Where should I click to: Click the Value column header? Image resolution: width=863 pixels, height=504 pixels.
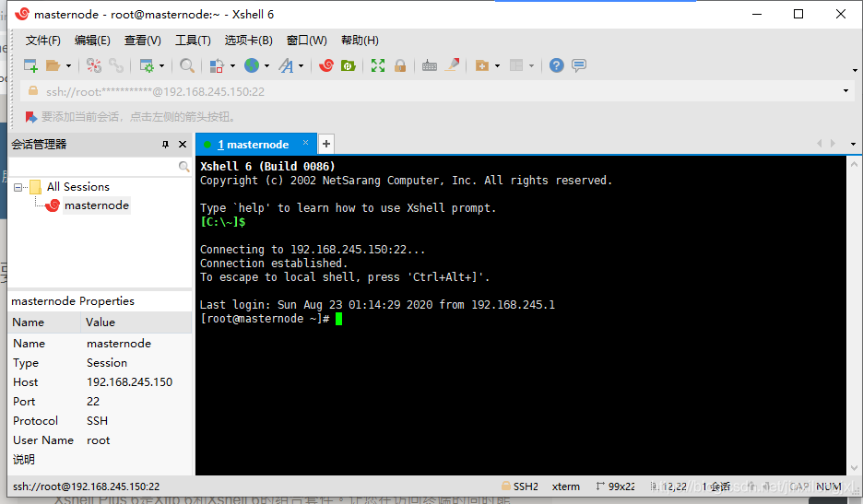pos(136,322)
